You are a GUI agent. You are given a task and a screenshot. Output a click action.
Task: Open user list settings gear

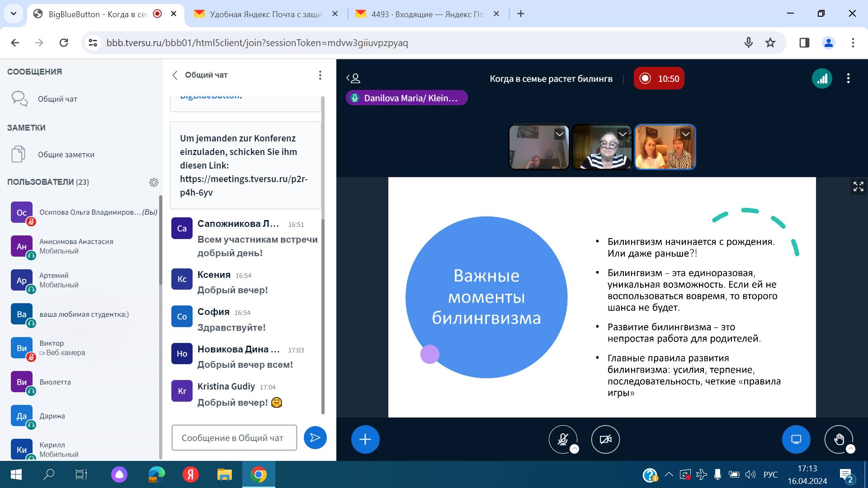154,182
